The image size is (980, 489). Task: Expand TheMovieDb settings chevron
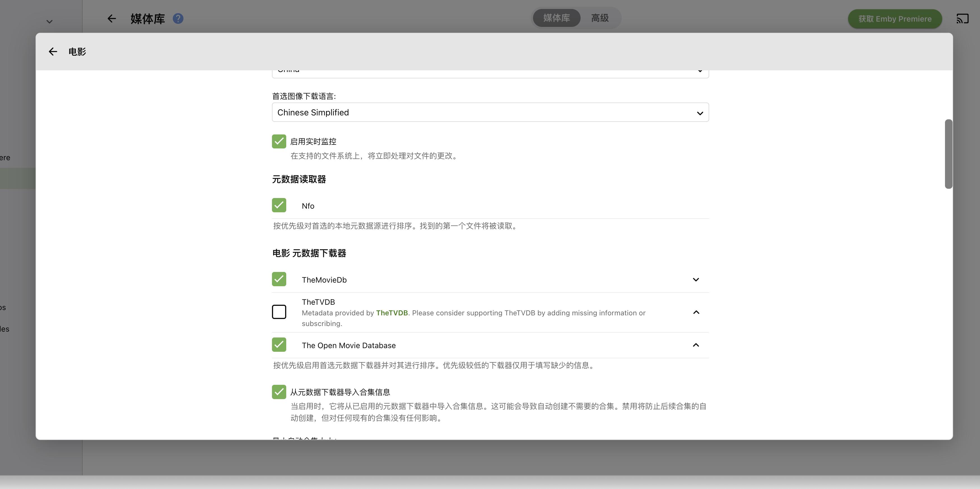[696, 279]
